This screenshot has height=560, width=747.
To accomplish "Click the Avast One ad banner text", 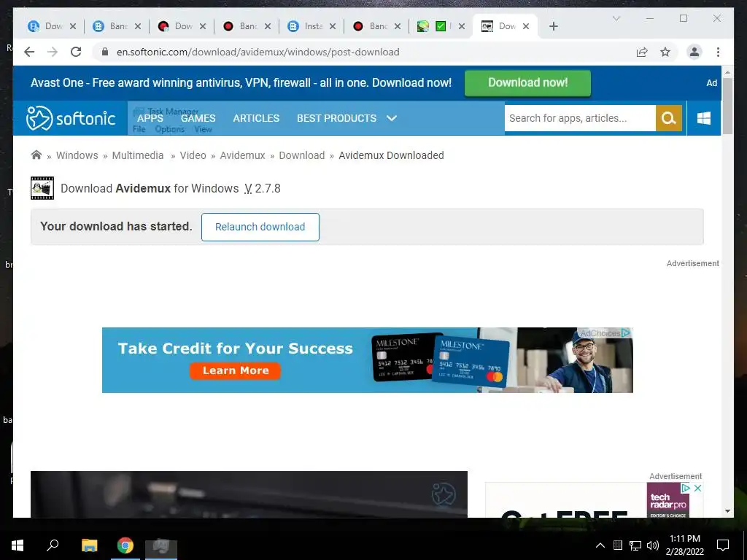I will pos(241,83).
